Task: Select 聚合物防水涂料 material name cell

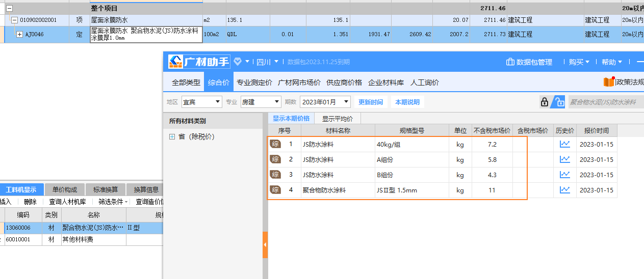Action: tap(338, 190)
